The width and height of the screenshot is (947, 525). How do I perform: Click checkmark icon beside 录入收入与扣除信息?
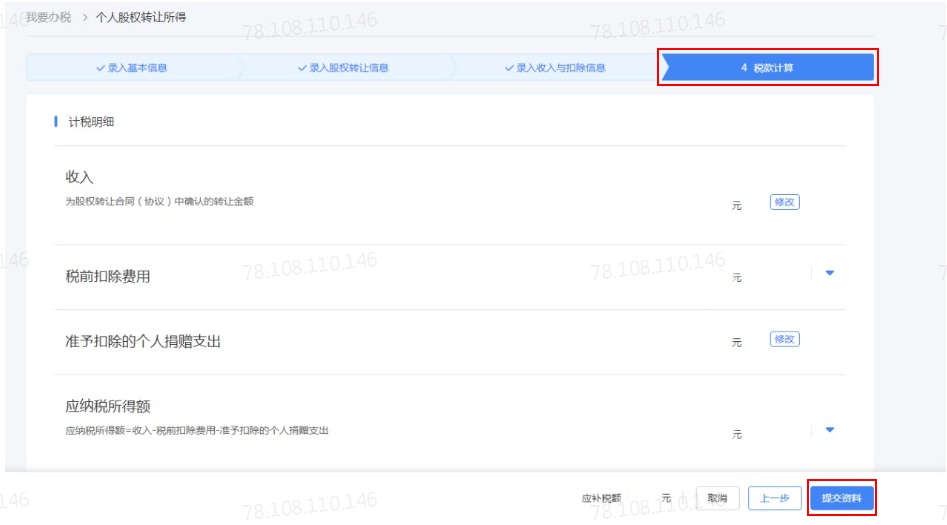[x=509, y=68]
